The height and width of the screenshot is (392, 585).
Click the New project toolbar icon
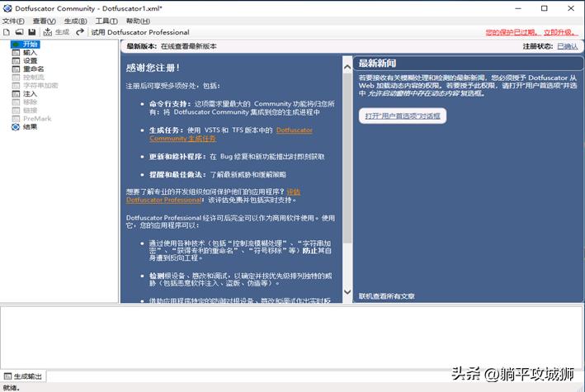(7, 32)
